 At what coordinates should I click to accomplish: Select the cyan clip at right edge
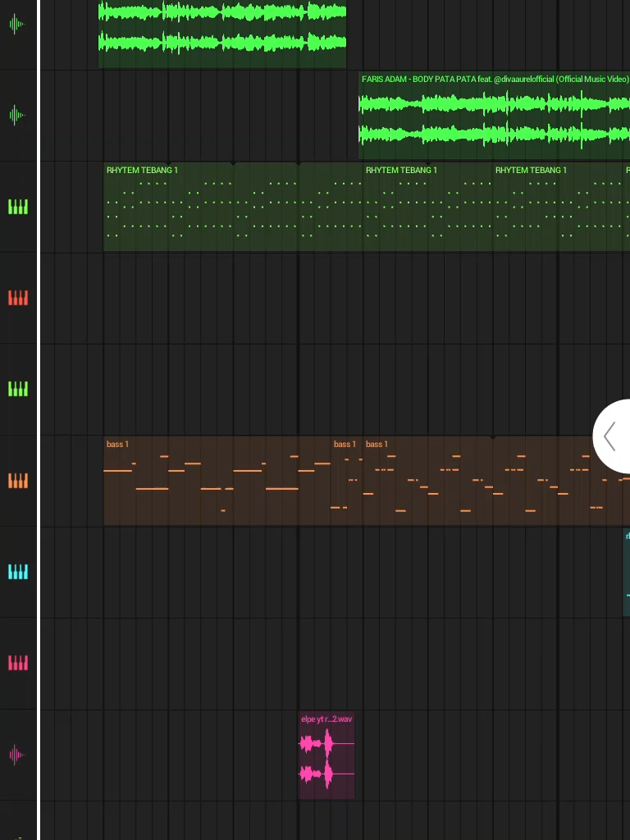626,572
